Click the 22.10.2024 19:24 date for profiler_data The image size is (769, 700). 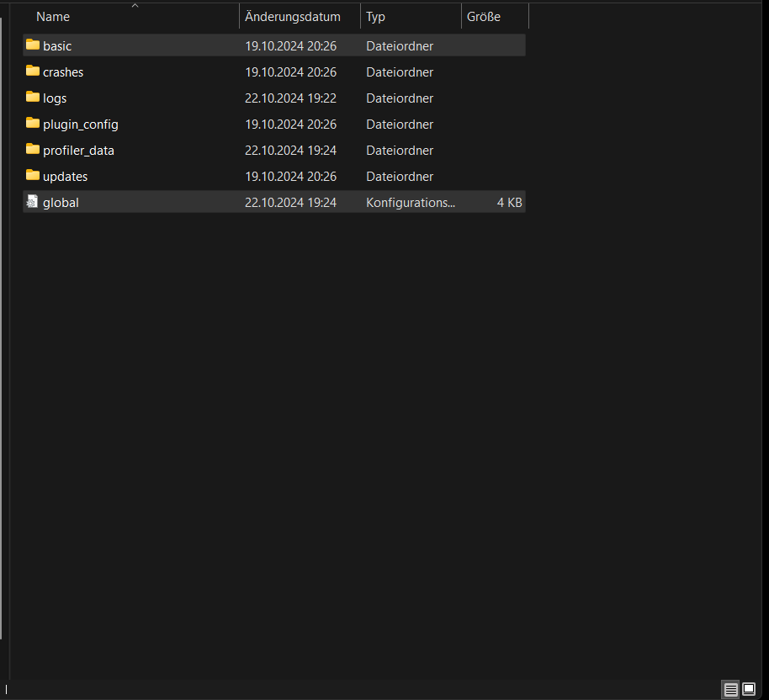click(290, 150)
